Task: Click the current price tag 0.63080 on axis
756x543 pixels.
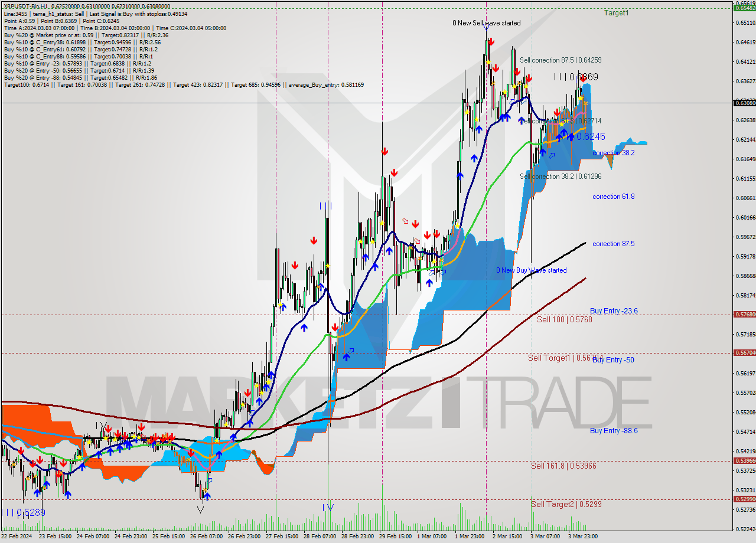Action: coord(744,103)
